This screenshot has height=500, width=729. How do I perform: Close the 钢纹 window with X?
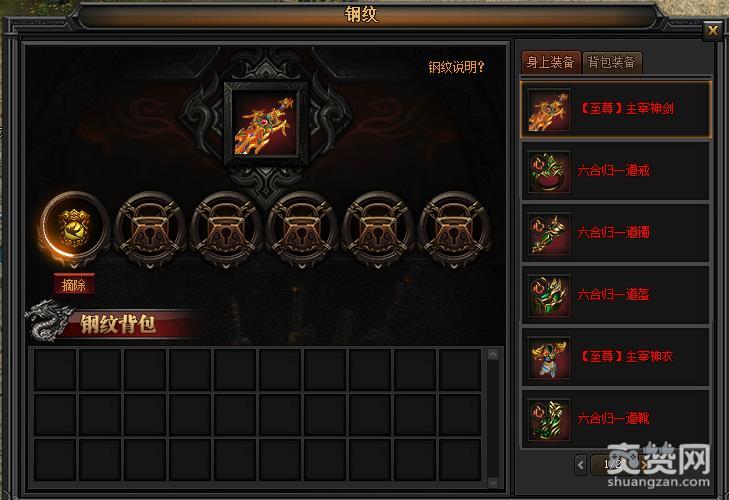(712, 31)
